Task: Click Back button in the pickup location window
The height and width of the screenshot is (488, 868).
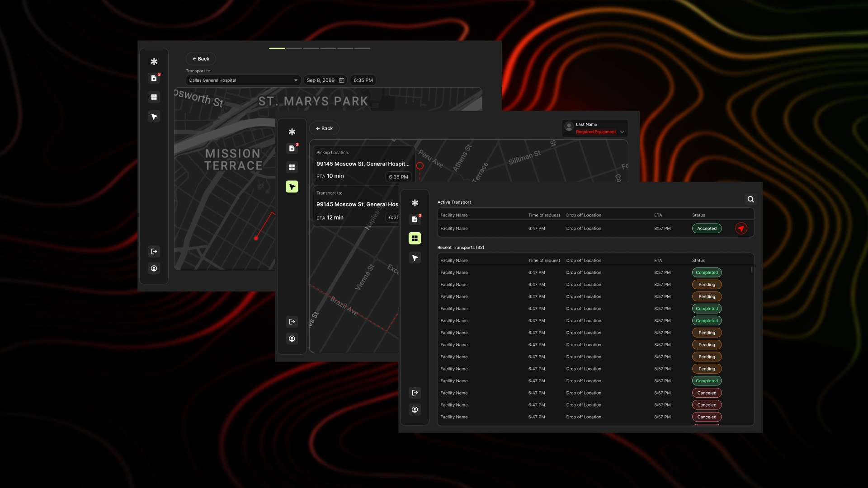Action: [x=324, y=128]
